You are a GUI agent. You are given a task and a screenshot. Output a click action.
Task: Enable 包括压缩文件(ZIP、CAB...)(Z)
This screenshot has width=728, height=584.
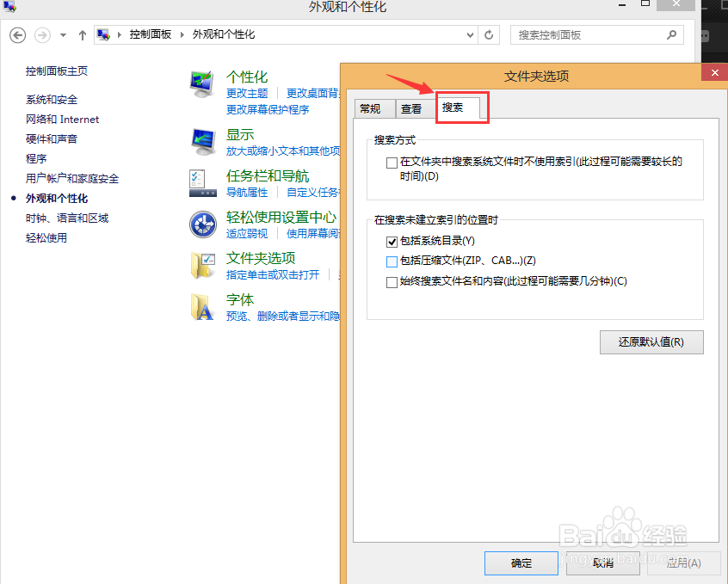tap(392, 261)
